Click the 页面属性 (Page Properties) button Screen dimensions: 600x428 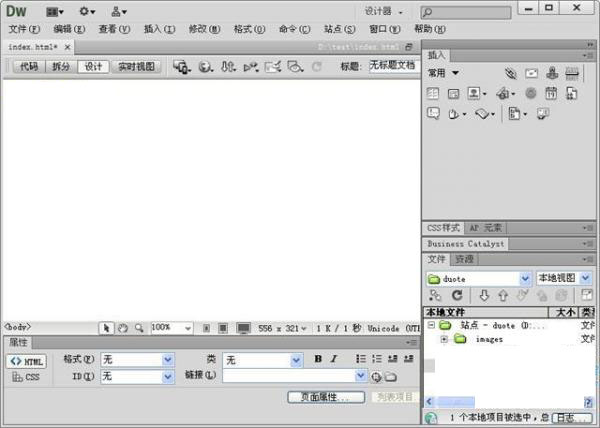point(326,397)
